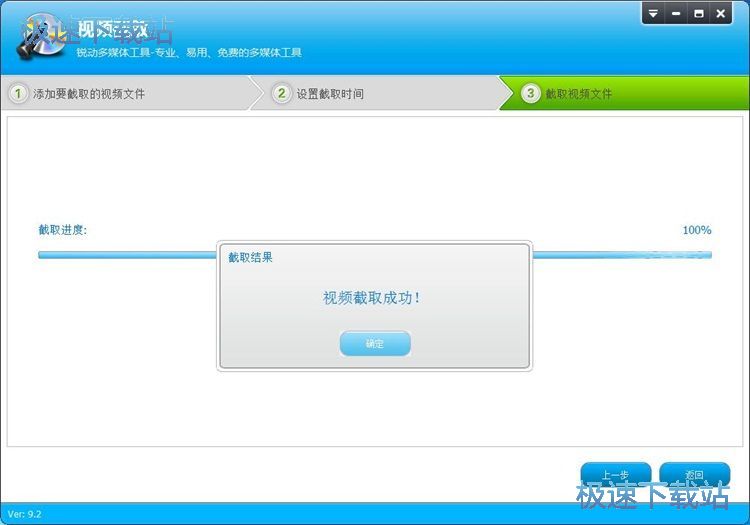Minimize the video cutter window
Viewport: 750px width, 525px height.
(676, 14)
